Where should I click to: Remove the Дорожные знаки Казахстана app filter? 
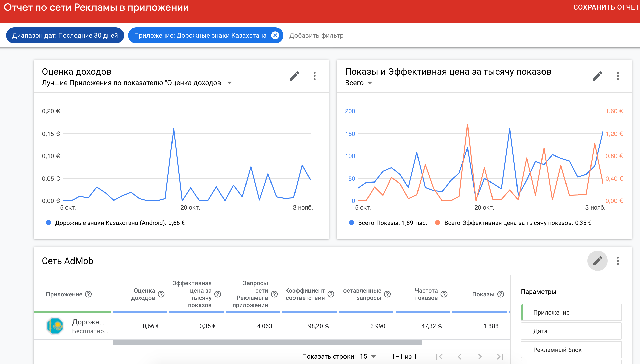275,35
